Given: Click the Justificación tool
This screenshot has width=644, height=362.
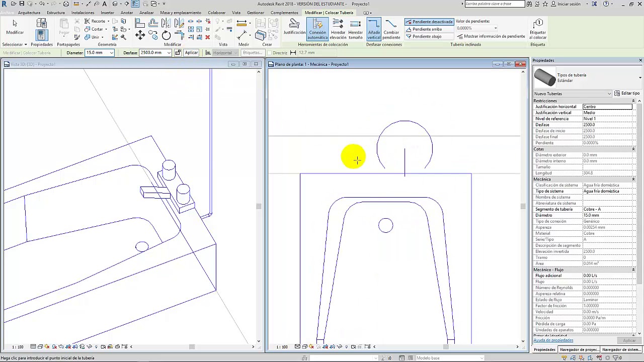Looking at the screenshot, I should click(294, 27).
